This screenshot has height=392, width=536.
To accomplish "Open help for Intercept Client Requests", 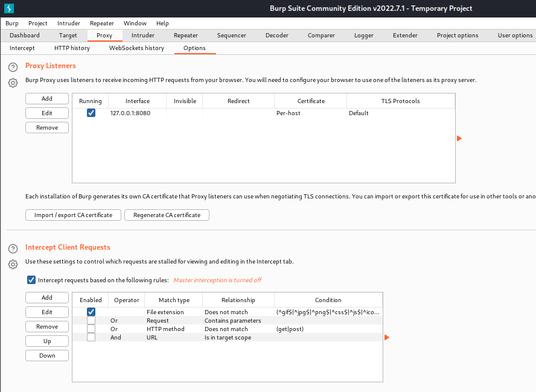I will [x=13, y=248].
